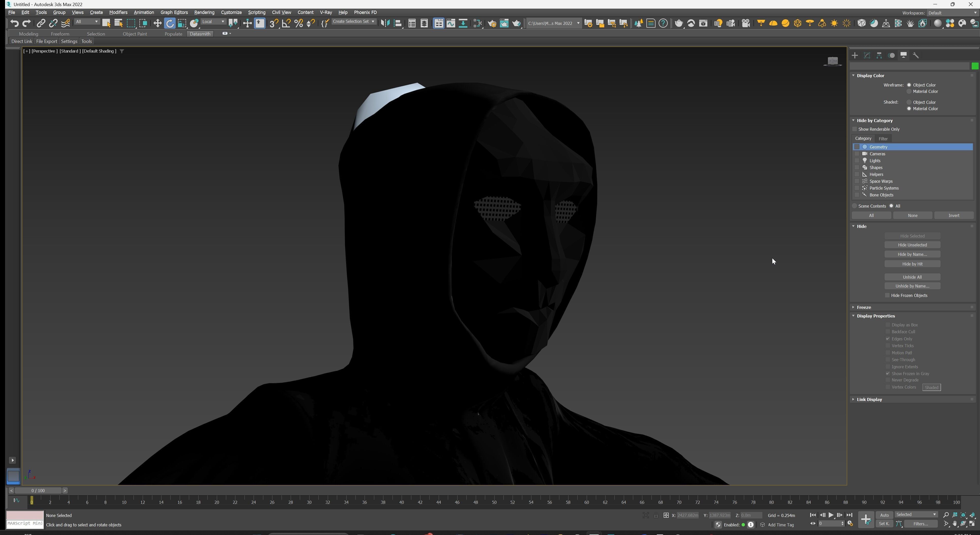The width and height of the screenshot is (980, 535).
Task: Open the Hierarchy command panel tab
Action: coord(879,56)
